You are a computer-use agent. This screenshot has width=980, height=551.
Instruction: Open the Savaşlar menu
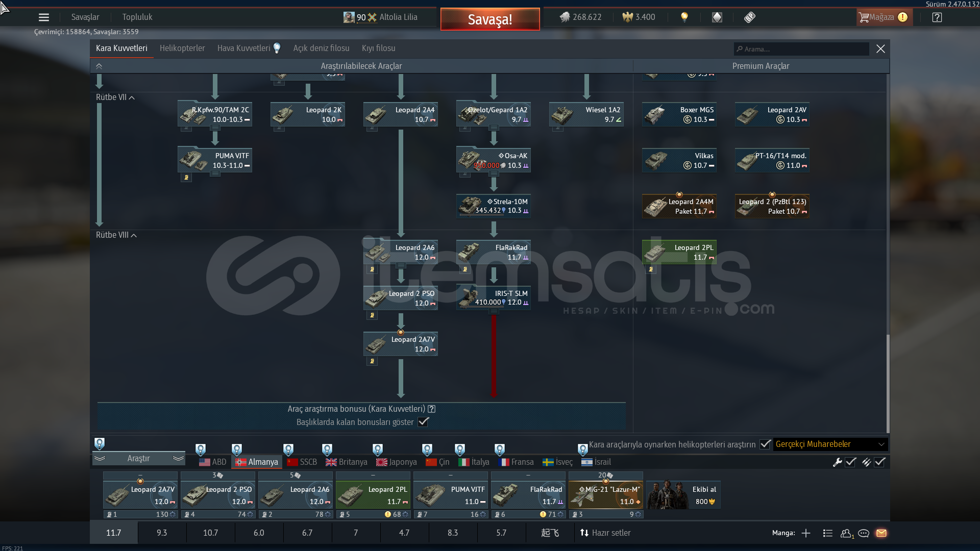85,17
